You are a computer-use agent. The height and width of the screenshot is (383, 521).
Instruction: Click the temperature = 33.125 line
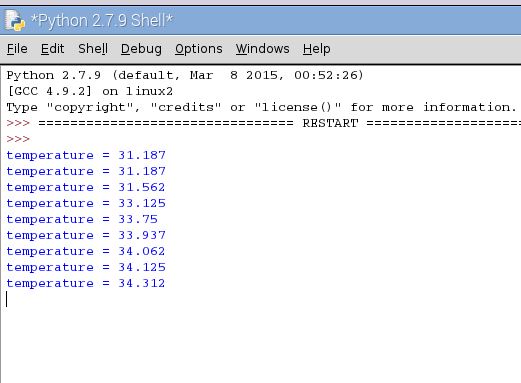[x=86, y=203]
